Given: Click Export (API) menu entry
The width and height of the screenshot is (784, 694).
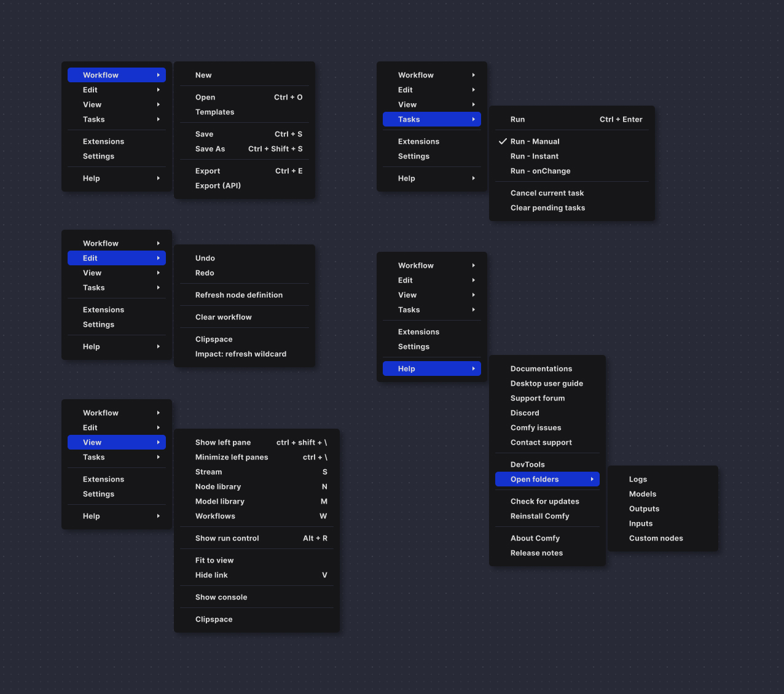Looking at the screenshot, I should (x=218, y=185).
